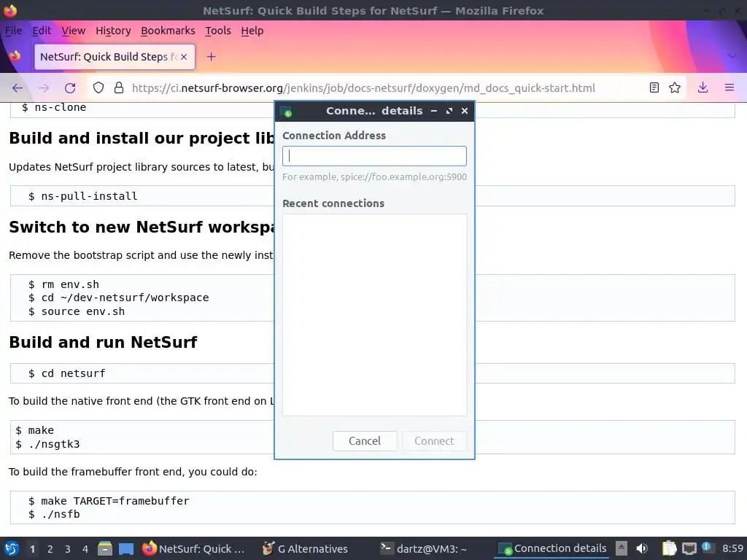Open the file manager taskbar icon

click(x=105, y=548)
